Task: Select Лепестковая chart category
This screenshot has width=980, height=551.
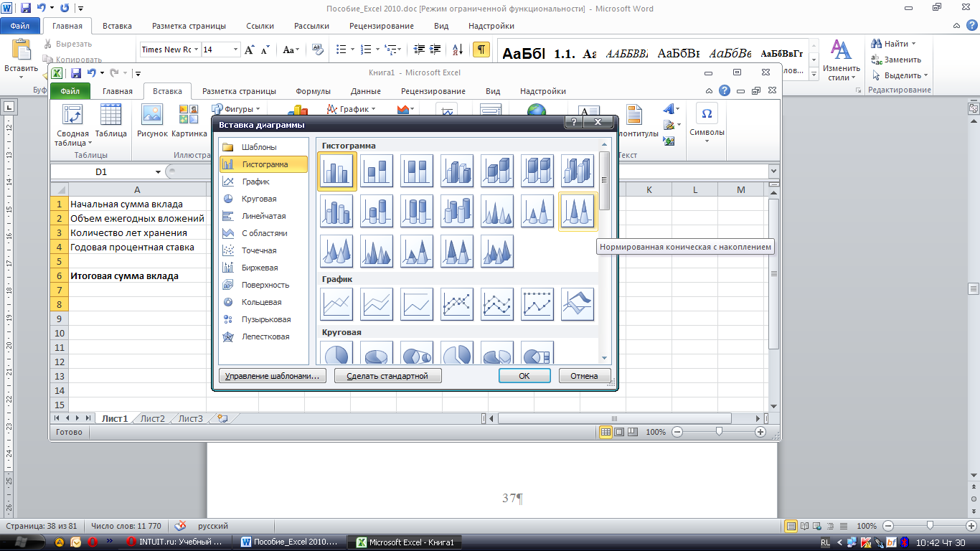Action: pyautogui.click(x=263, y=336)
